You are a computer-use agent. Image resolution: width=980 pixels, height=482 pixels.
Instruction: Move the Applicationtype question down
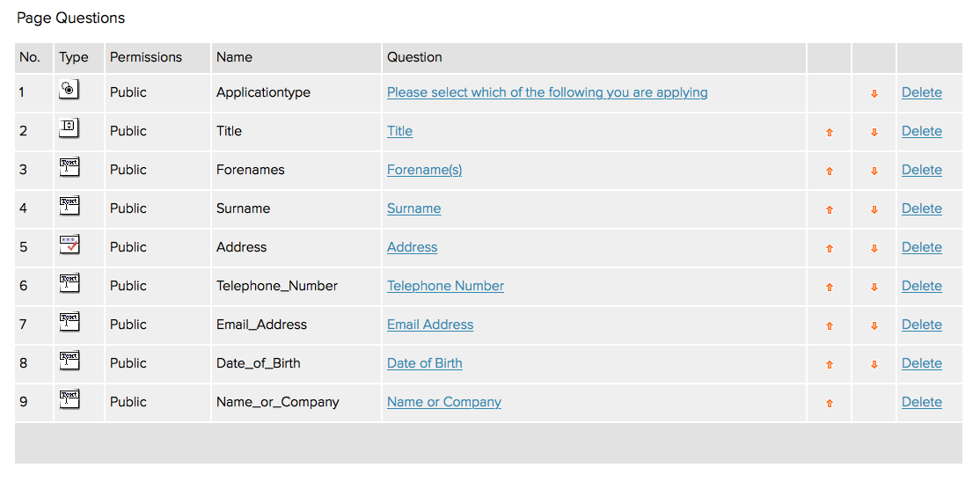click(874, 94)
